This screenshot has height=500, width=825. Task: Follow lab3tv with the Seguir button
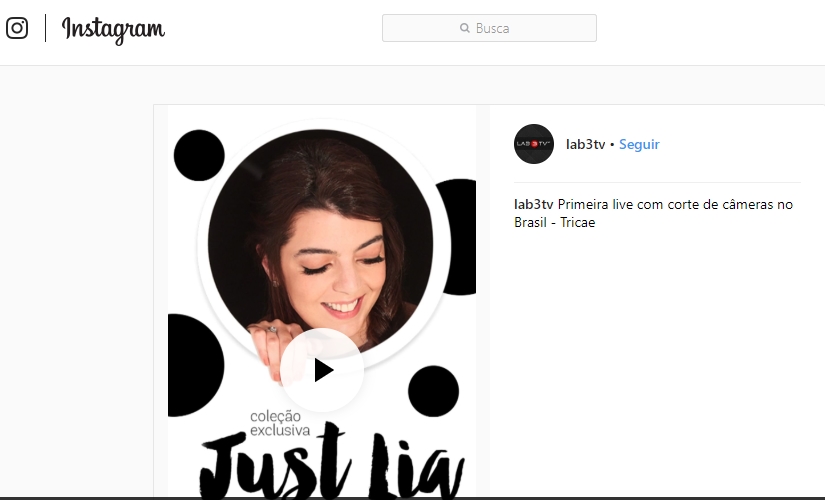pos(639,145)
